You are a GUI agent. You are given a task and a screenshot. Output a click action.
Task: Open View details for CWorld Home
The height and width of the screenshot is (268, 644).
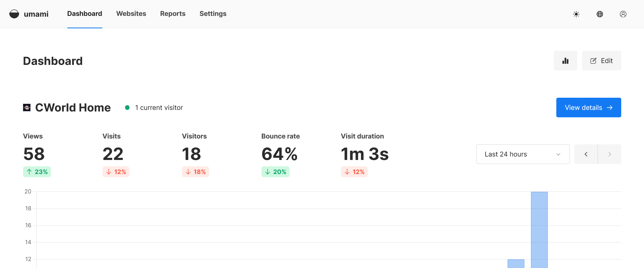click(588, 108)
